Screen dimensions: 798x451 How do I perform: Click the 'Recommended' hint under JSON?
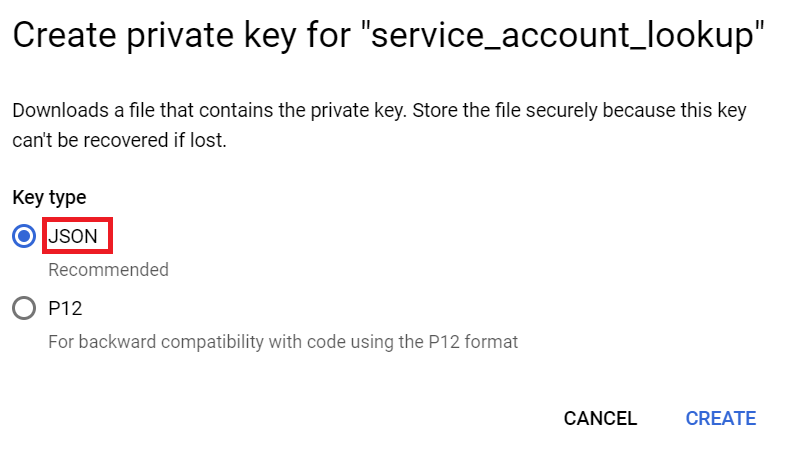pyautogui.click(x=108, y=269)
